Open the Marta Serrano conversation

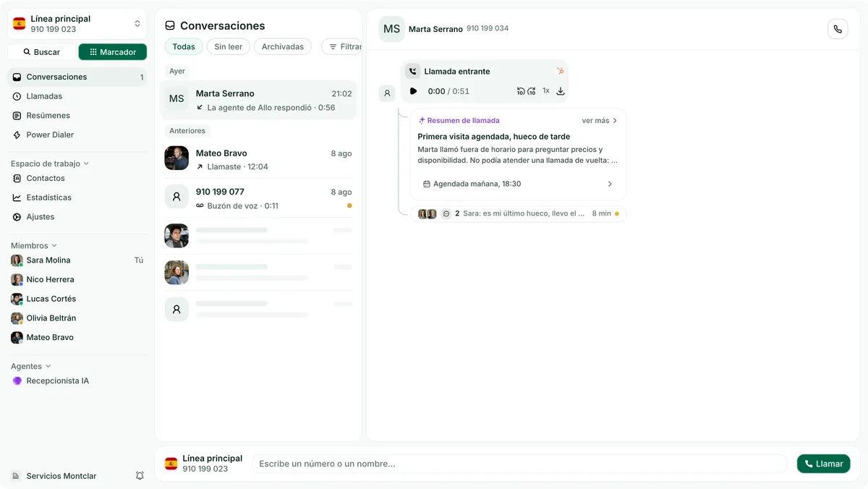coord(258,100)
